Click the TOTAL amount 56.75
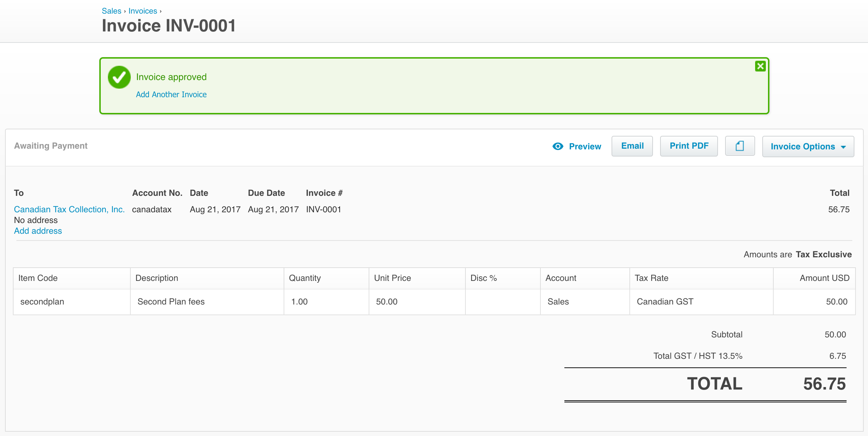868x436 pixels. pyautogui.click(x=824, y=383)
